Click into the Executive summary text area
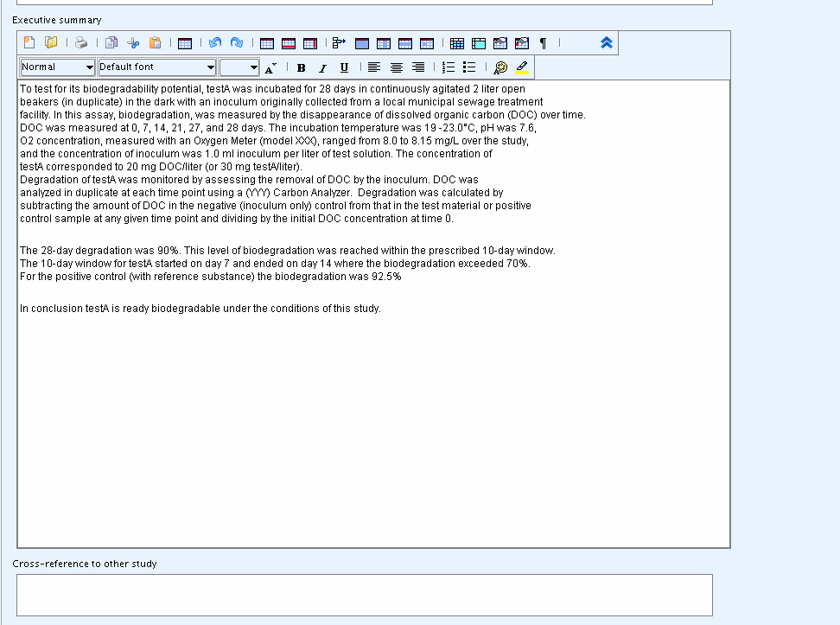 pyautogui.click(x=374, y=314)
